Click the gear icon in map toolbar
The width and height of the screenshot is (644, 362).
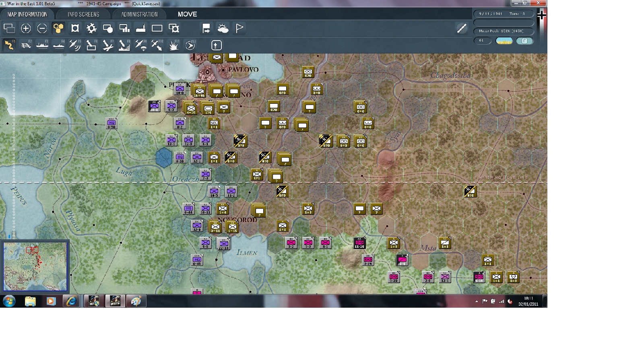click(x=91, y=28)
